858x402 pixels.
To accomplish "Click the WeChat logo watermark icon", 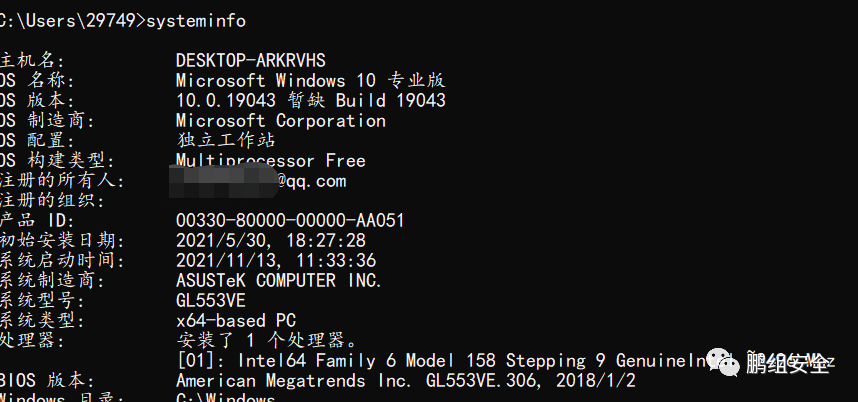I will click(x=723, y=361).
